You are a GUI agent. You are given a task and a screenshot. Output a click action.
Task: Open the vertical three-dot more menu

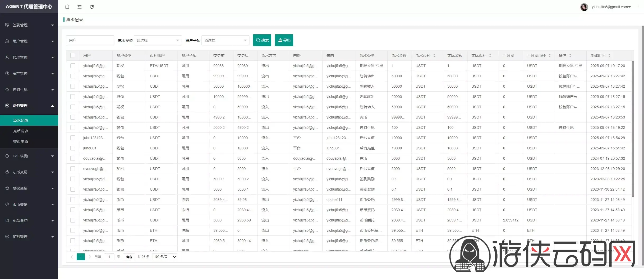[638, 7]
